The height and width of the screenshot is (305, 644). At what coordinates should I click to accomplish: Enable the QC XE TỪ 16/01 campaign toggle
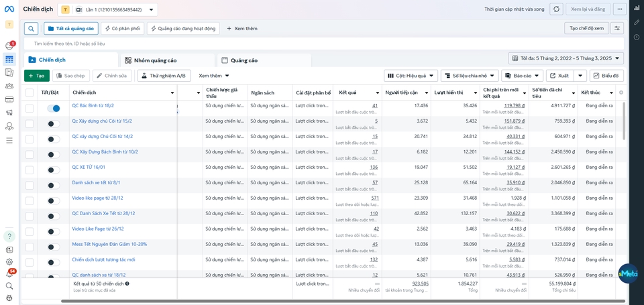[x=54, y=170]
